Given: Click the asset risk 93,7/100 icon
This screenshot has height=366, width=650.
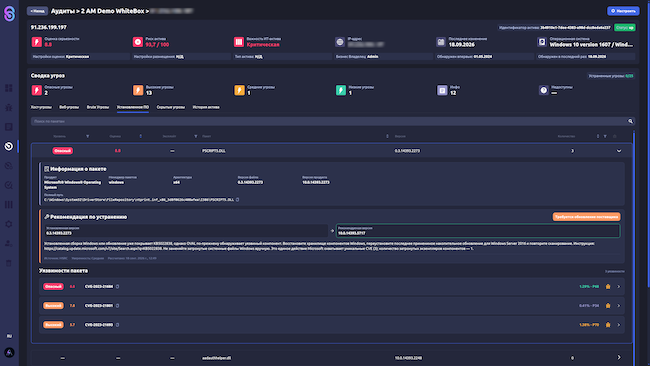Looking at the screenshot, I should tap(138, 42).
